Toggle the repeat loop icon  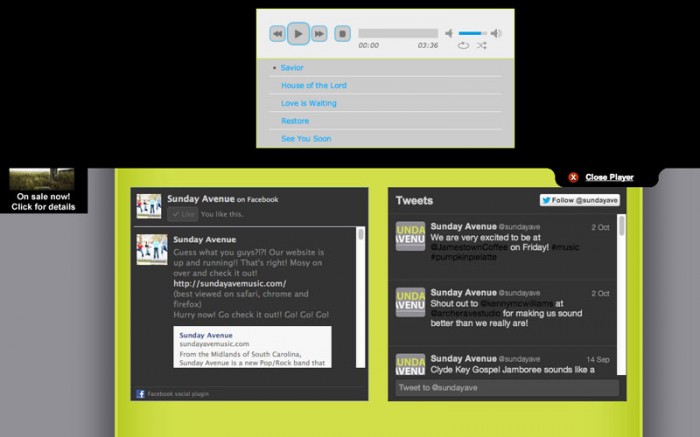tap(463, 46)
